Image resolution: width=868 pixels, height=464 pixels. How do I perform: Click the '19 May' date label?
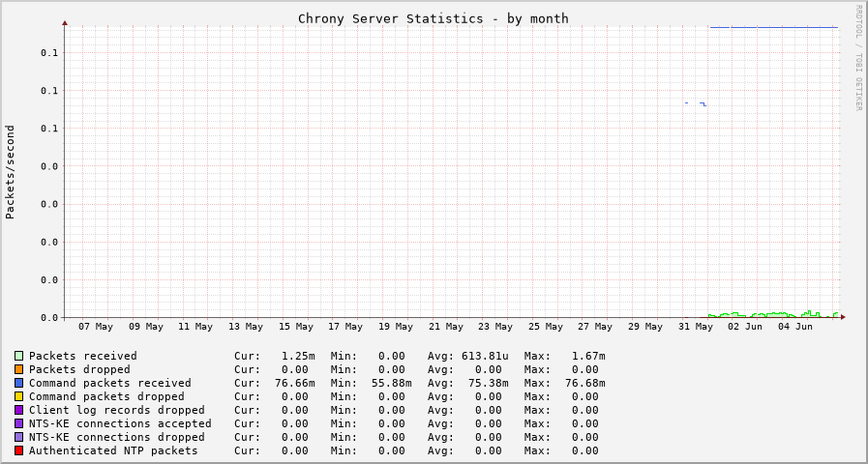tap(396, 327)
